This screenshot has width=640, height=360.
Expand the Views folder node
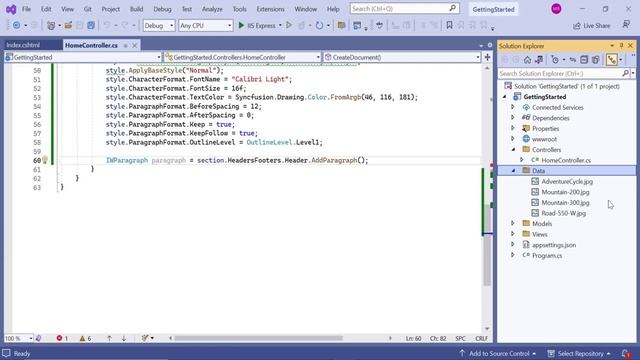coord(513,234)
